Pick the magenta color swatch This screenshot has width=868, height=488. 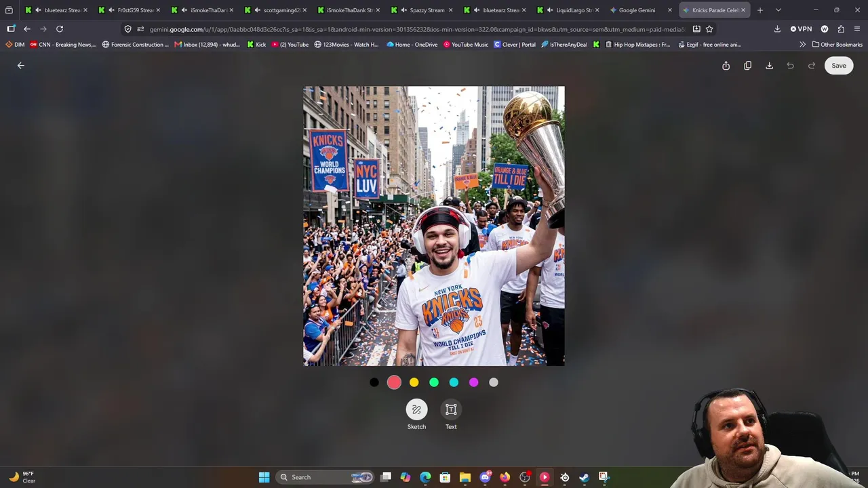pyautogui.click(x=473, y=382)
